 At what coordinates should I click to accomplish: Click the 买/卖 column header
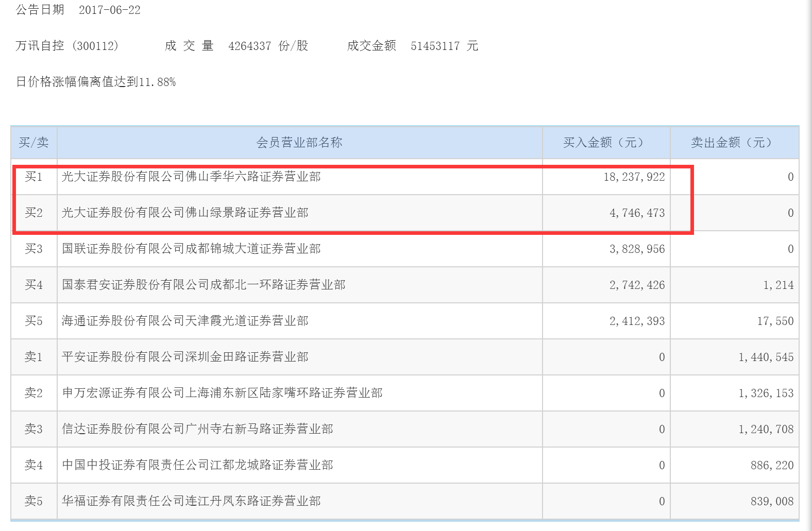(x=34, y=143)
